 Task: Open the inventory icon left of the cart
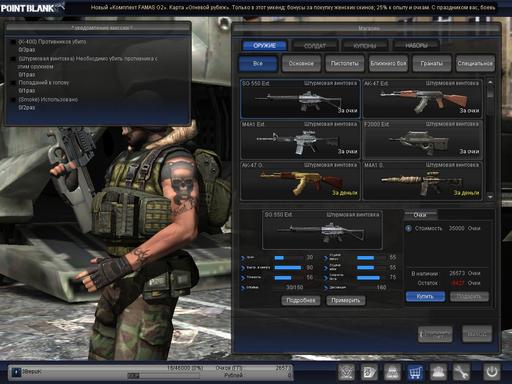(x=392, y=372)
